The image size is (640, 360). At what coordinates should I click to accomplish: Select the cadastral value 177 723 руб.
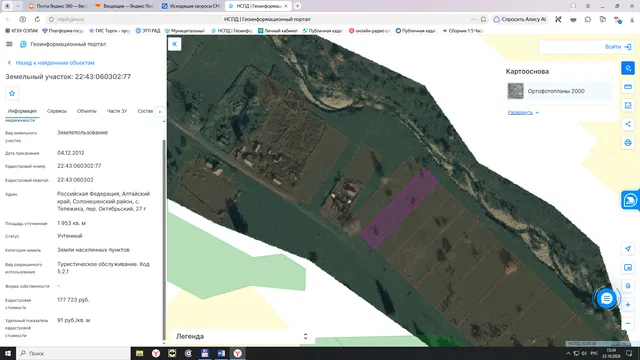(73, 300)
